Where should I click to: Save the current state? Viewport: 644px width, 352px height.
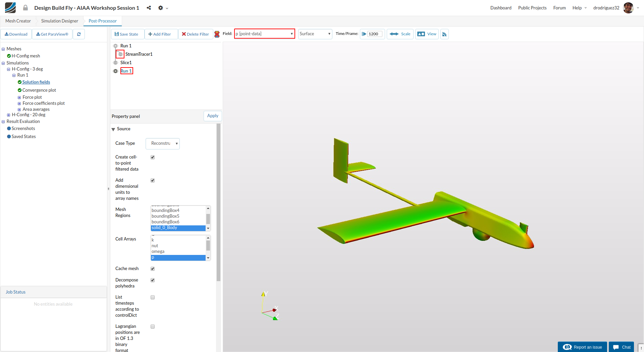coord(127,34)
